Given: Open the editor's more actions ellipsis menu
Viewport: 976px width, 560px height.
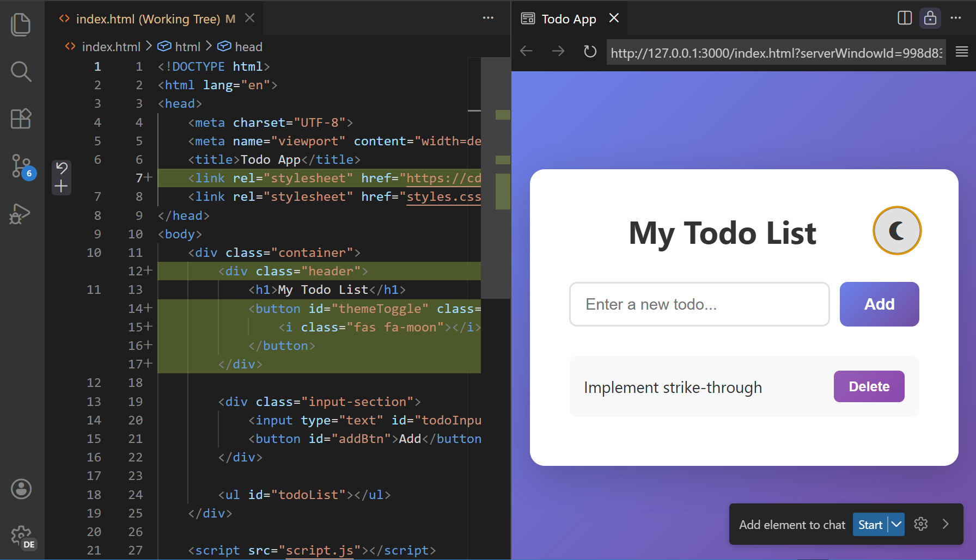Looking at the screenshot, I should click(487, 18).
